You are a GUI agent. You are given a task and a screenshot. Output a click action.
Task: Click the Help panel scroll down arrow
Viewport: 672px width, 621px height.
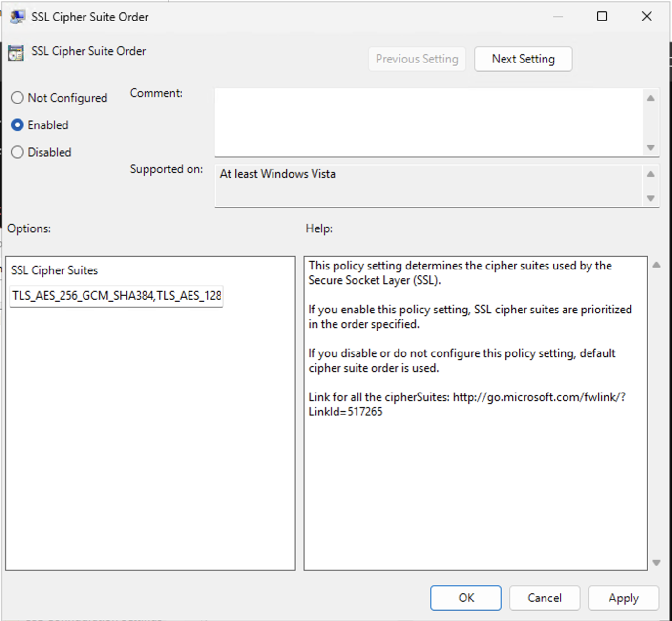pyautogui.click(x=656, y=563)
